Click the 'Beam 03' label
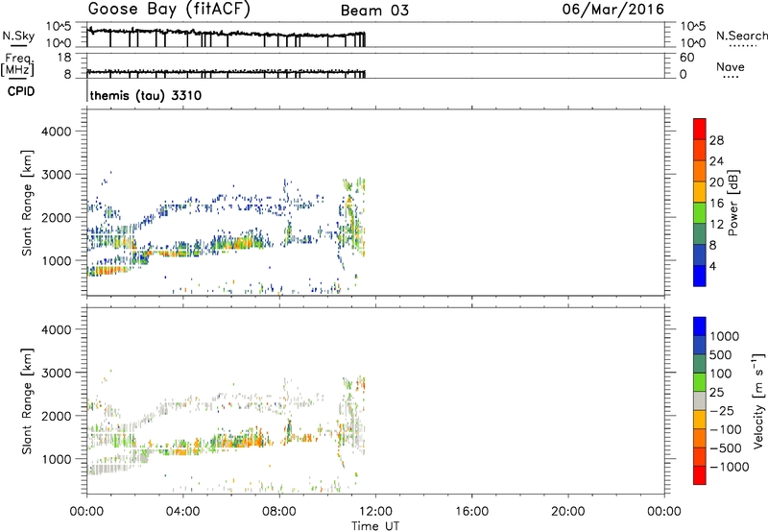Screen dimensions: 768x532 point(374,11)
